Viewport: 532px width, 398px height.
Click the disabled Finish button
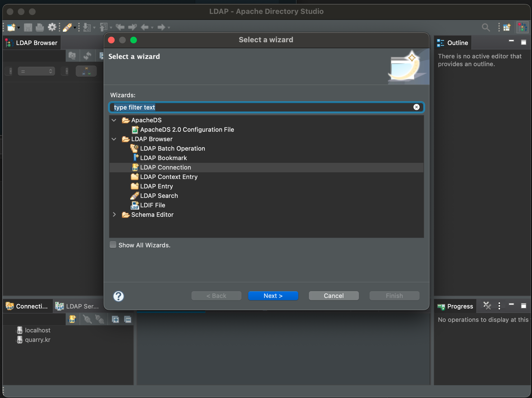tap(394, 296)
